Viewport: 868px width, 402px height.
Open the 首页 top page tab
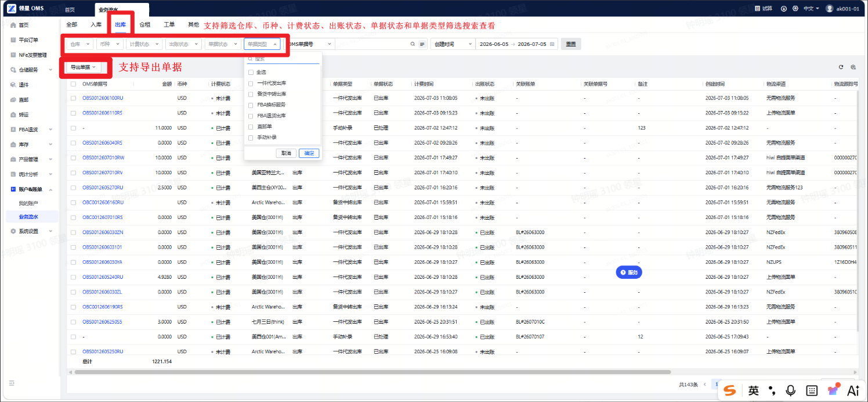tap(70, 10)
